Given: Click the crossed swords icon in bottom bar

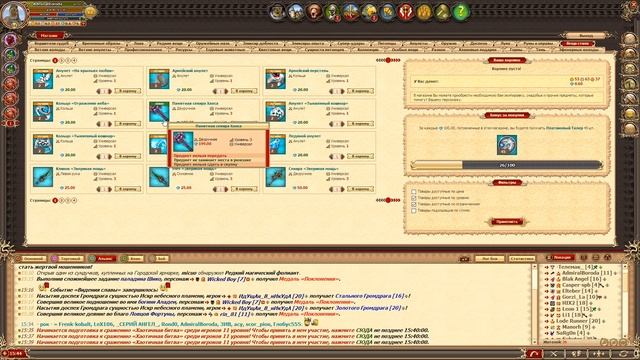Looking at the screenshot, I should 554,353.
